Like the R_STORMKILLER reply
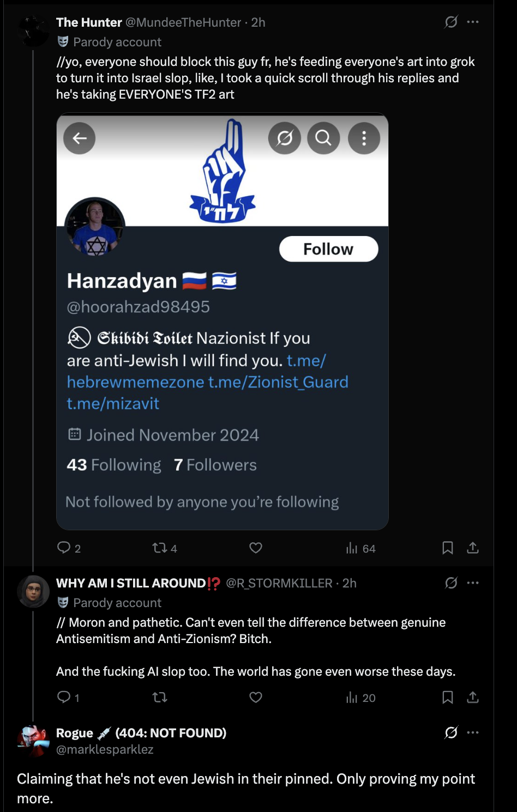The image size is (517, 812). [256, 697]
